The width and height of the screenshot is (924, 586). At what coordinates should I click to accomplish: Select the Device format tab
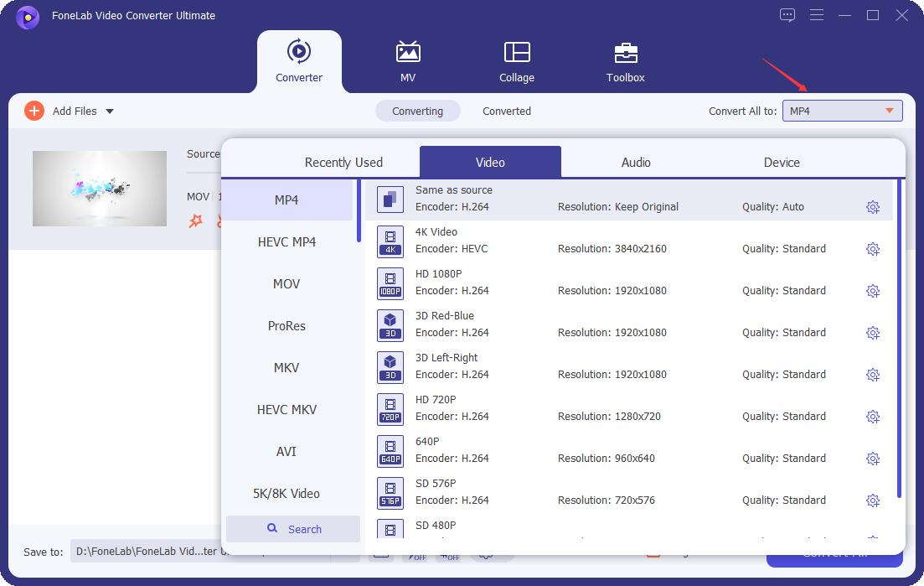(782, 162)
